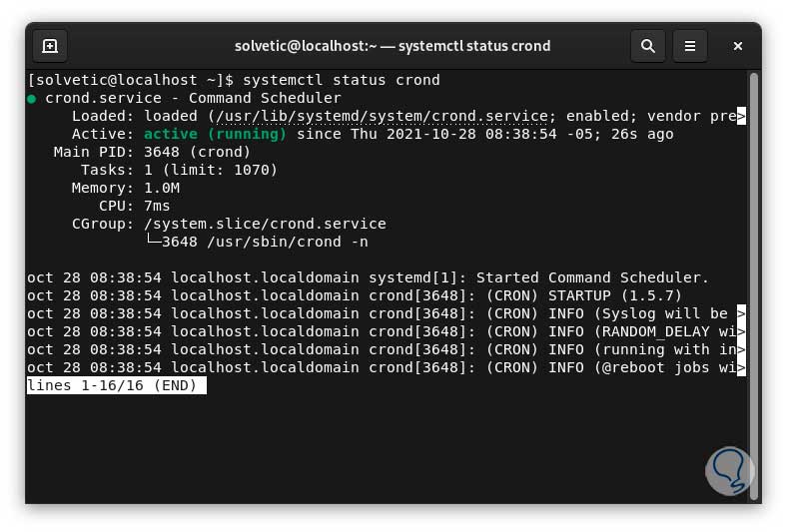Image resolution: width=787 pixels, height=532 pixels.
Task: Click the 'lines 1-16/16 (END)' pager status
Action: coord(116,385)
